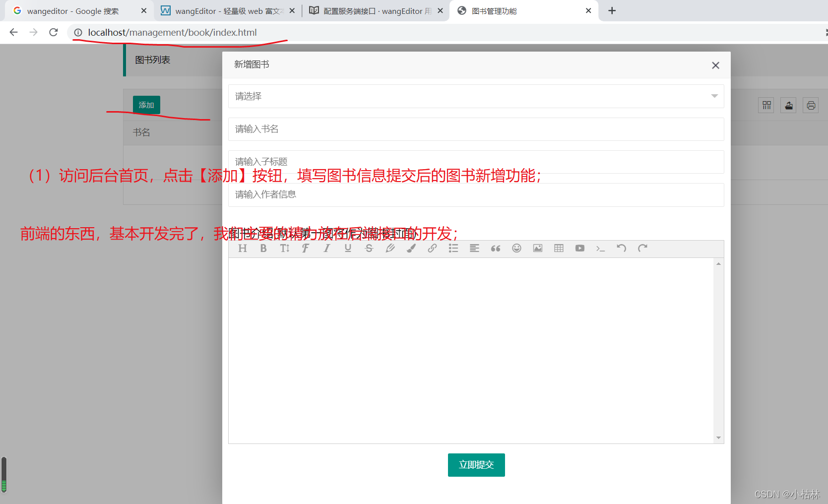This screenshot has height=504, width=828.
Task: Open the heading level selector H
Action: click(x=243, y=248)
